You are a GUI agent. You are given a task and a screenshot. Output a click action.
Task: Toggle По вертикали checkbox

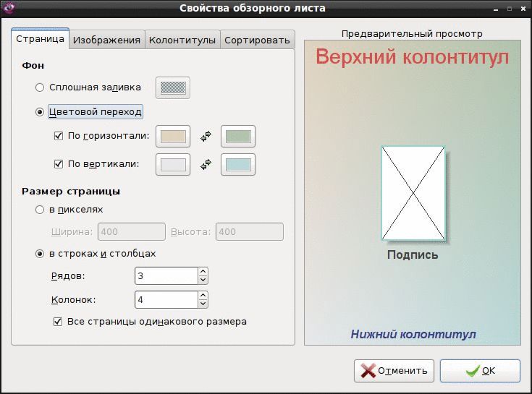click(x=59, y=164)
